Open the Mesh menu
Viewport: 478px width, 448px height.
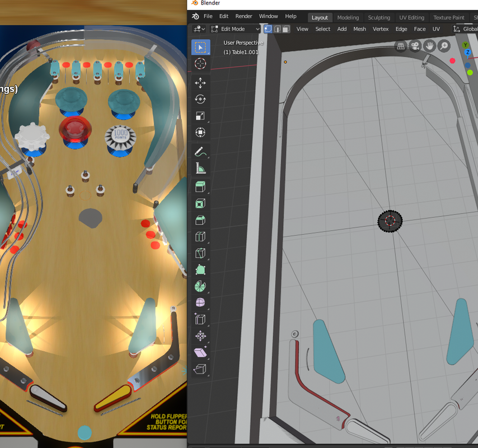[359, 29]
